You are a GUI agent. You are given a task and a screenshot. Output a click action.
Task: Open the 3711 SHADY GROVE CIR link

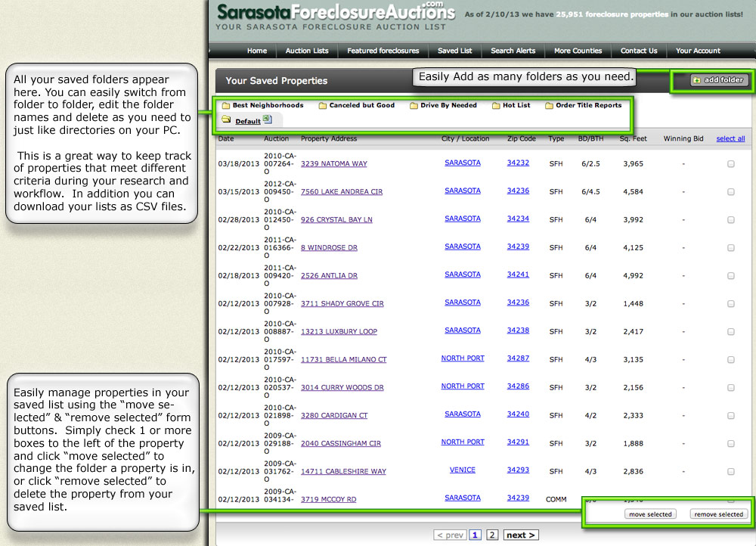pos(342,304)
